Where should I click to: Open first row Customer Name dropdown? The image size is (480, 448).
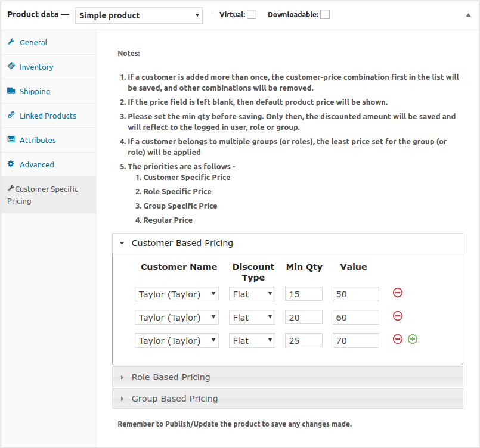point(176,294)
